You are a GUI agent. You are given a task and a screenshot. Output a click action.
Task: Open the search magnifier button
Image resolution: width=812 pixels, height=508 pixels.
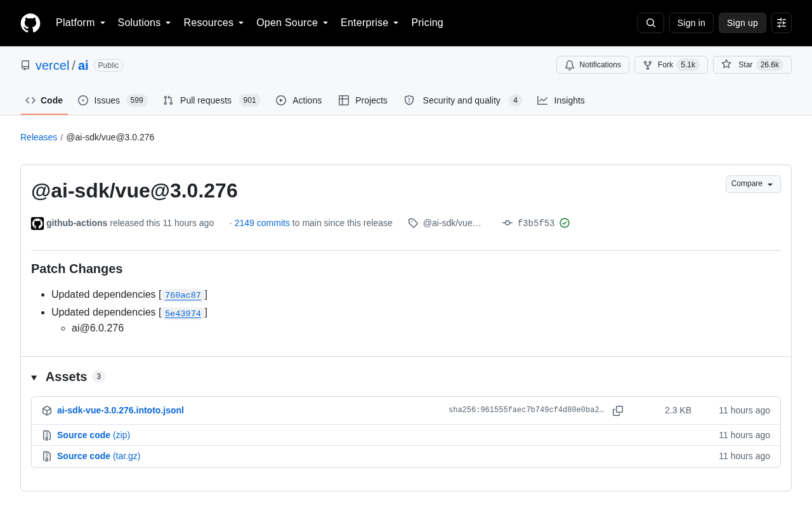651,23
